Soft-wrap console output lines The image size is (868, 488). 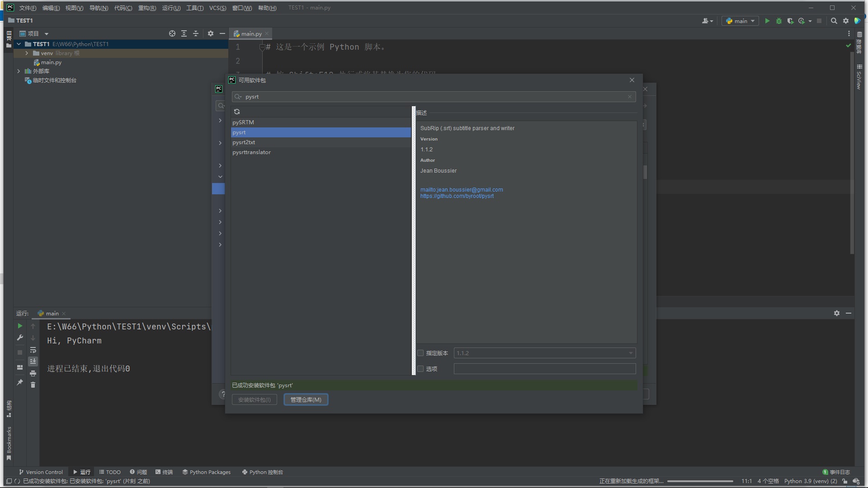tap(33, 350)
